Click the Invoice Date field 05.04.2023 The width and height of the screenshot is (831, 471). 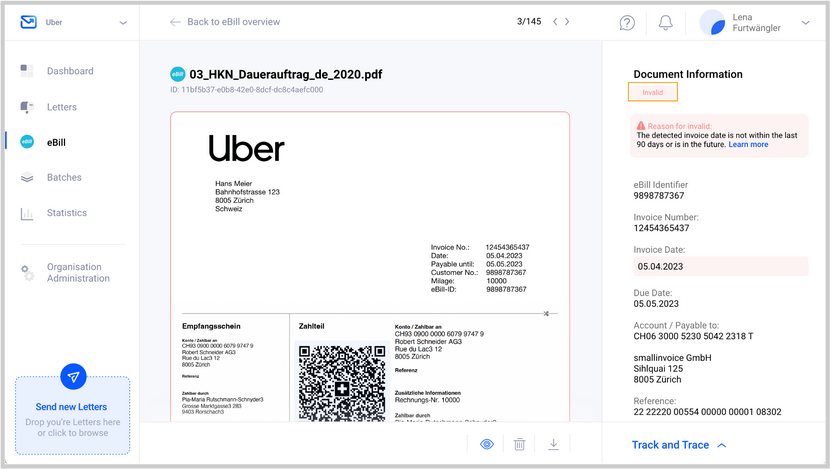(720, 266)
